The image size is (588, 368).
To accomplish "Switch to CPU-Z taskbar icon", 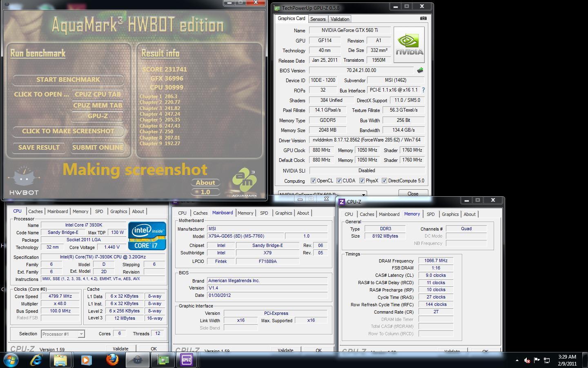I will (x=187, y=360).
